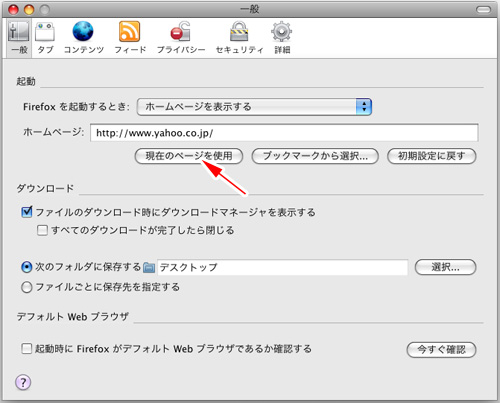Click 初期設定に戻す button
This screenshot has width=500, height=403.
click(x=431, y=156)
